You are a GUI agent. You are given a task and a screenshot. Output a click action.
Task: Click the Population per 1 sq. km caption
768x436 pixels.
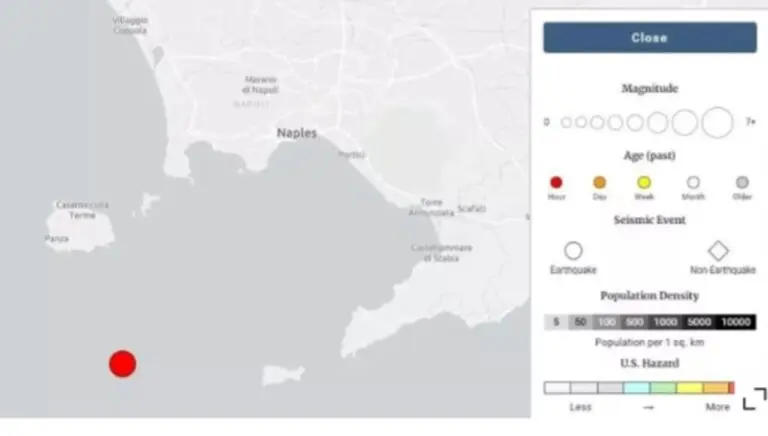point(649,342)
